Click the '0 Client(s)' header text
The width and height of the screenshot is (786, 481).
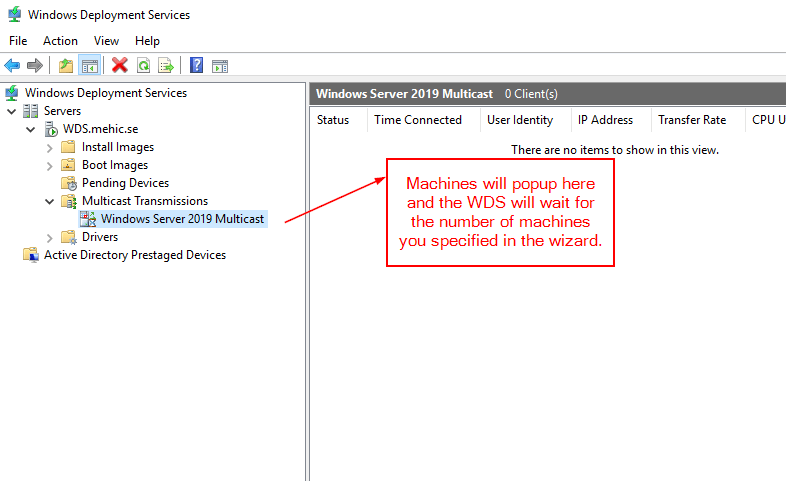[x=531, y=94]
